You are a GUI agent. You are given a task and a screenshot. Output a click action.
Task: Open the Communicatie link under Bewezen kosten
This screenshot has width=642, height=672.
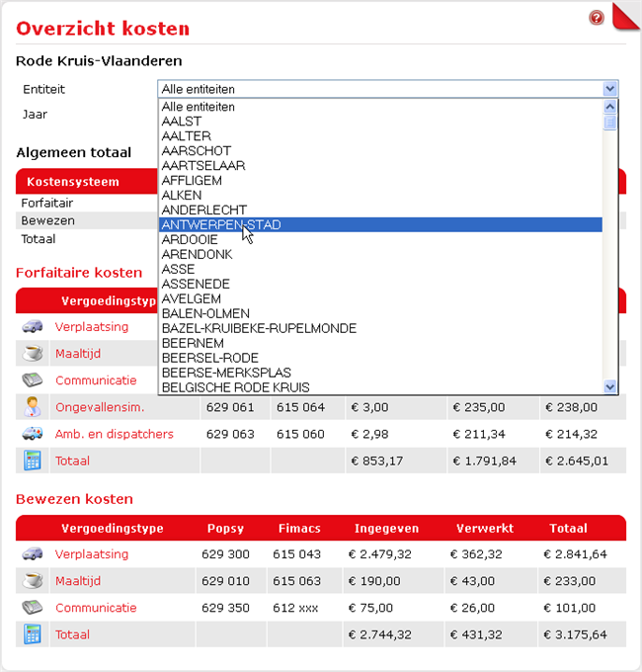pyautogui.click(x=96, y=608)
